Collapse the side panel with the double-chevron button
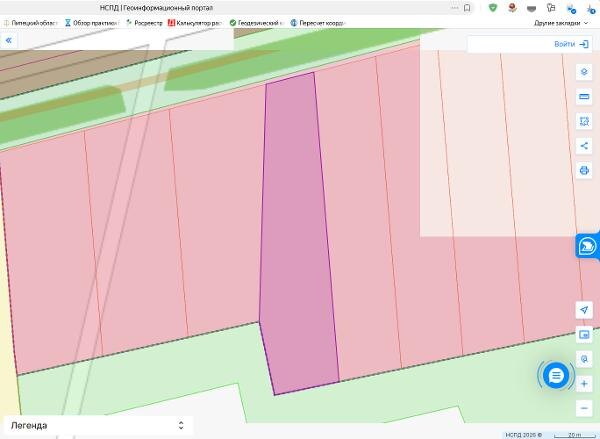 pos(9,40)
